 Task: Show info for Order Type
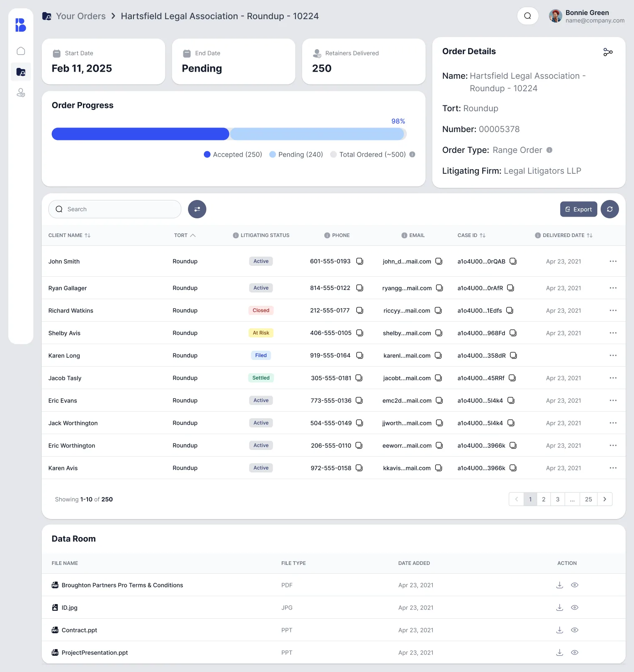pyautogui.click(x=549, y=150)
